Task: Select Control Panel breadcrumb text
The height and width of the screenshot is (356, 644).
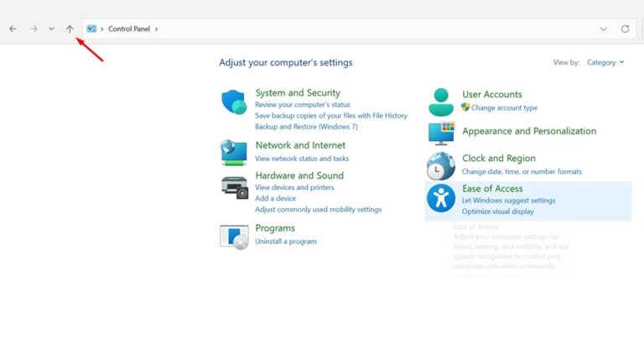Action: pos(129,29)
